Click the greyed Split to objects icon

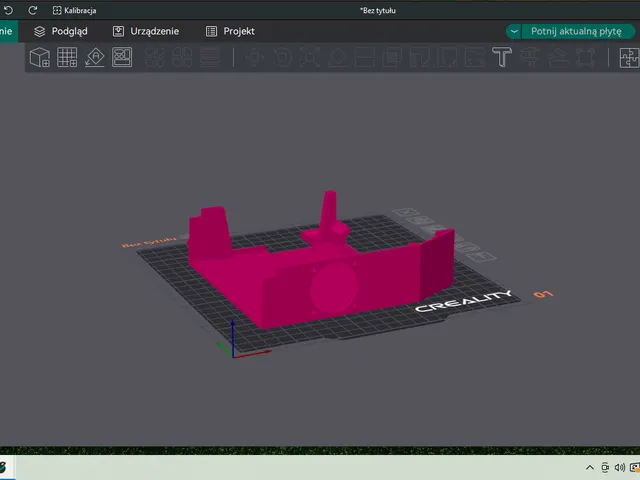click(155, 57)
